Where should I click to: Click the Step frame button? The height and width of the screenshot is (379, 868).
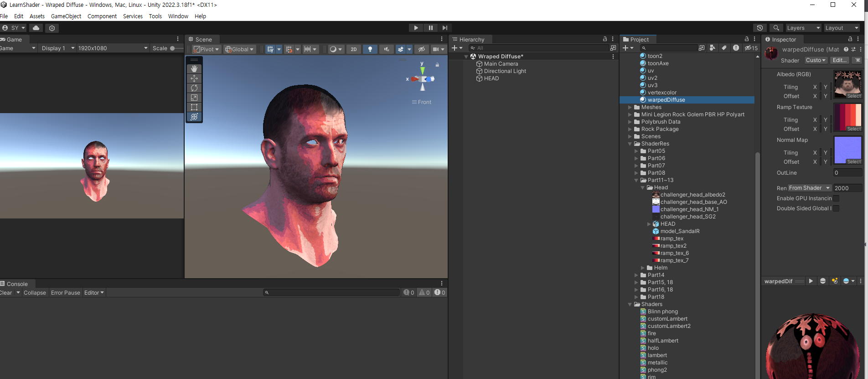coord(445,28)
